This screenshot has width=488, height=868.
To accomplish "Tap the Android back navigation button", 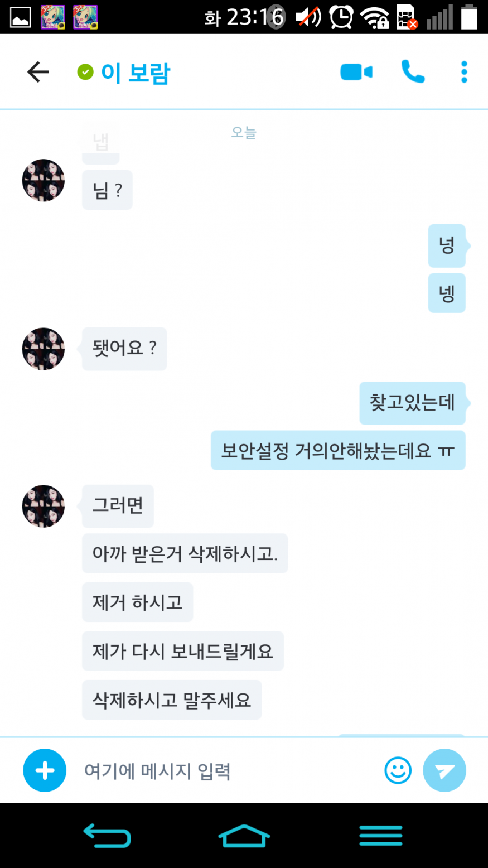I will [107, 836].
